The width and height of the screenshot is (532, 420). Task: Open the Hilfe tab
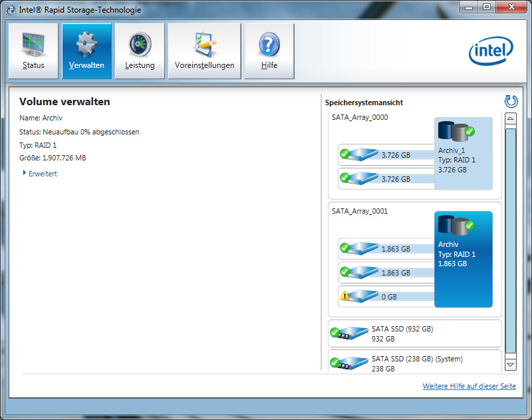point(269,51)
